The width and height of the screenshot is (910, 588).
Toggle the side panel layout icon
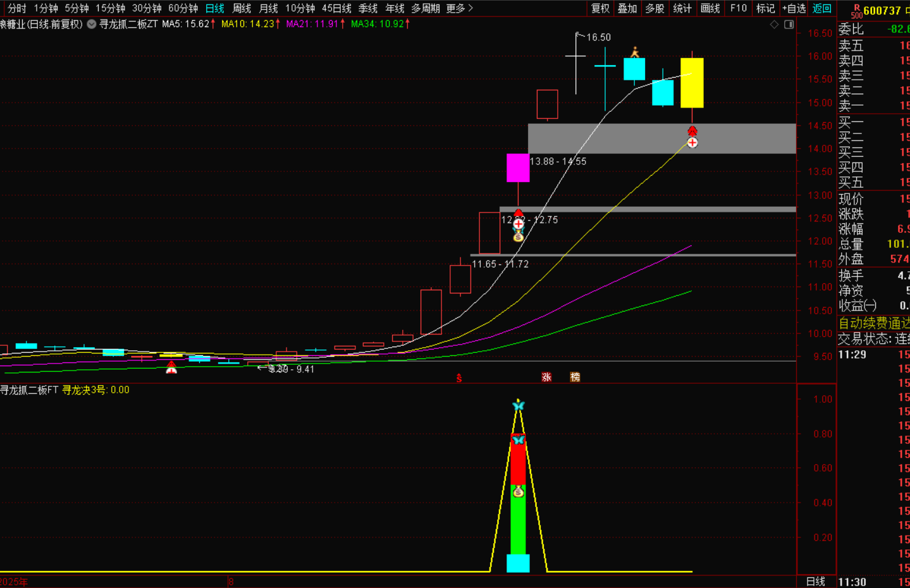tap(789, 24)
